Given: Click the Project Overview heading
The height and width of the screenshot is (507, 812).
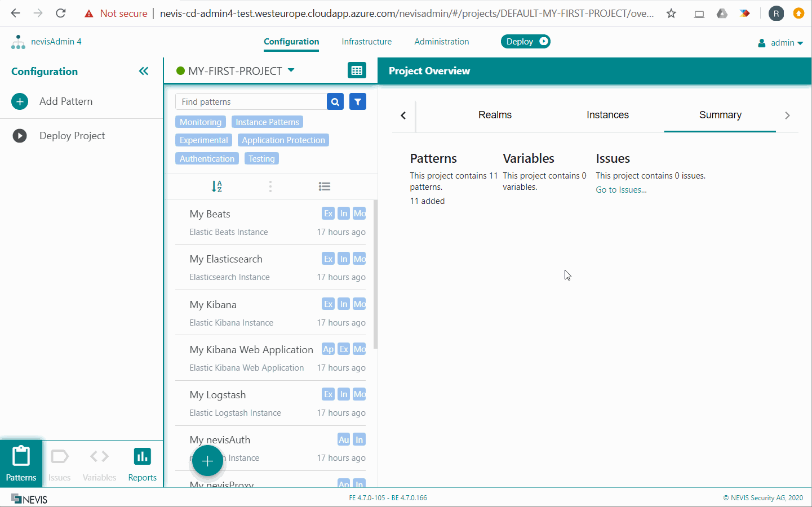Looking at the screenshot, I should pyautogui.click(x=429, y=71).
